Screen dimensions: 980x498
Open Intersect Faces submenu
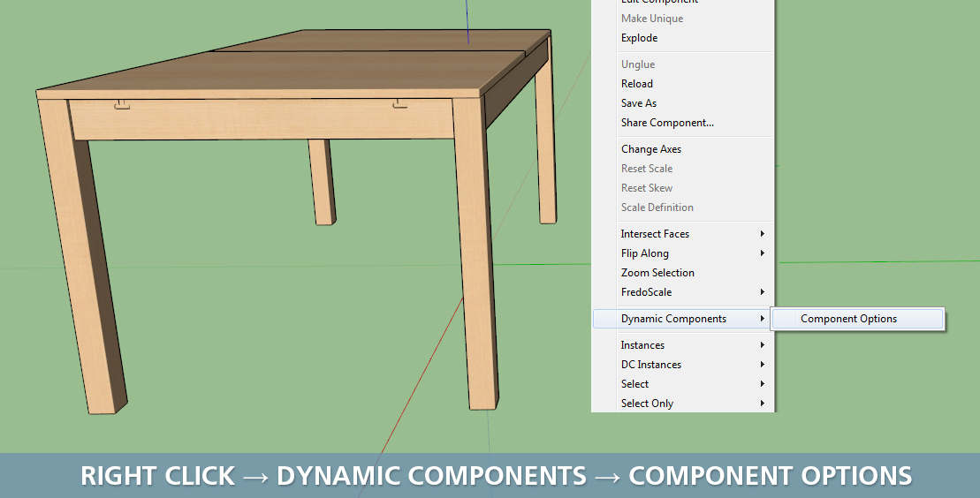pos(682,234)
